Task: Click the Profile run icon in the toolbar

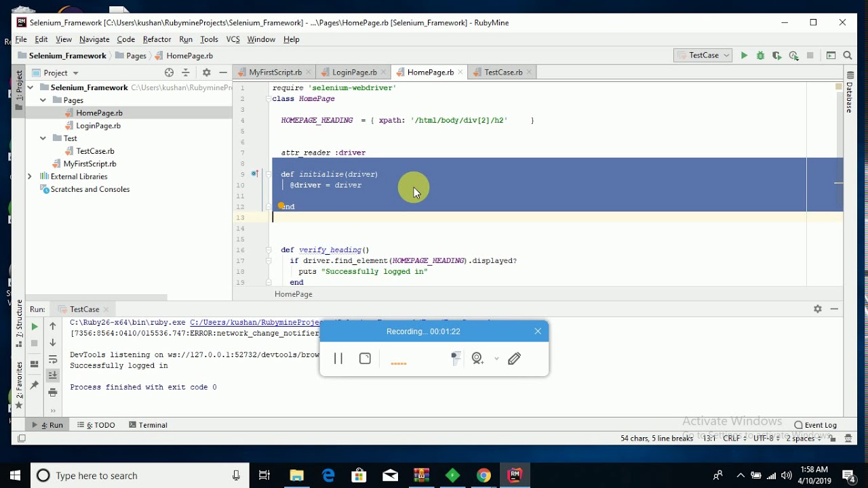Action: pos(793,56)
